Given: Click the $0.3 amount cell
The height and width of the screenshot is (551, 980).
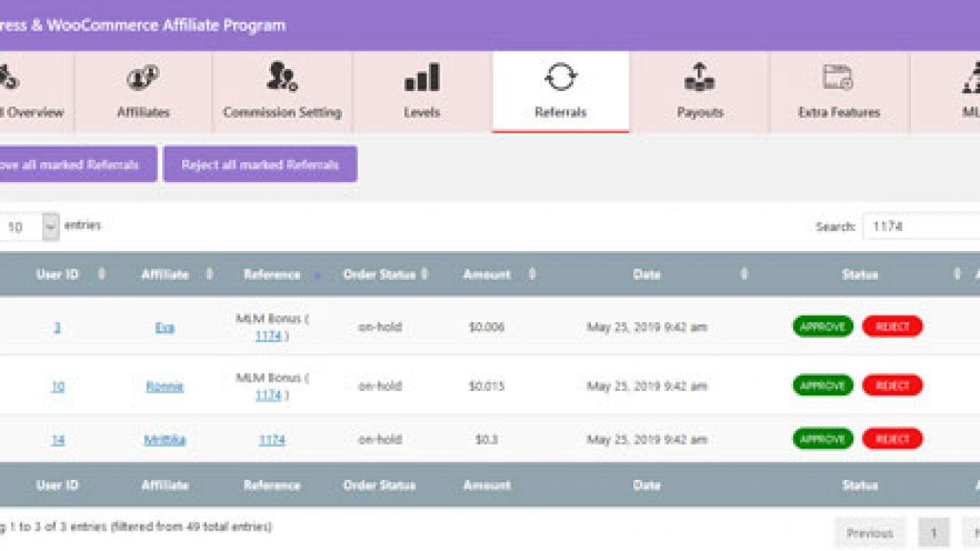Looking at the screenshot, I should (486, 440).
